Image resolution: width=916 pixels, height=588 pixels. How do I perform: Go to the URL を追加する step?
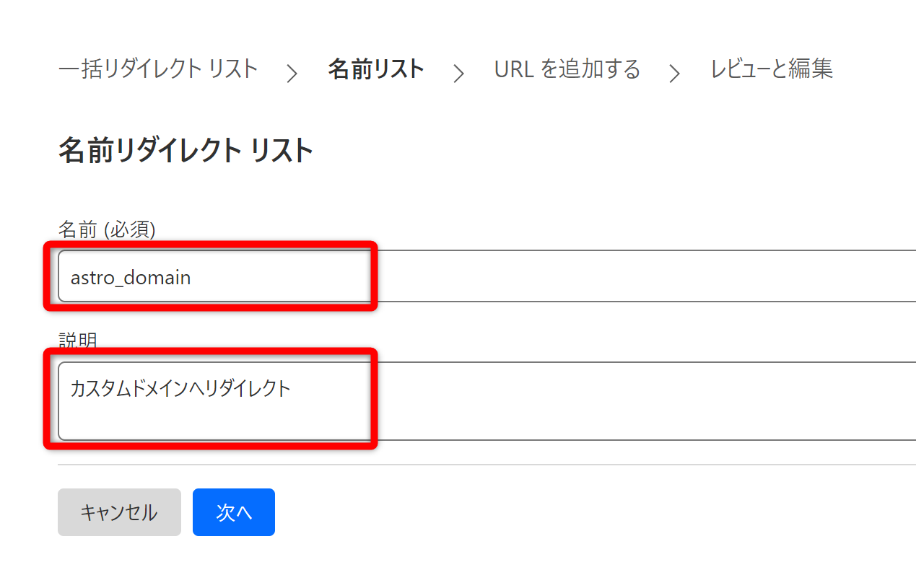(x=567, y=69)
